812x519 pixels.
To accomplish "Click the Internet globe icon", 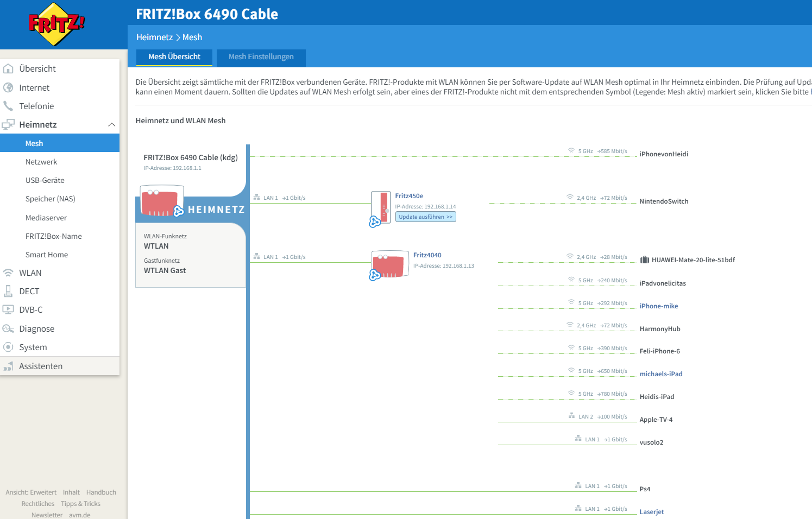I will pos(8,88).
